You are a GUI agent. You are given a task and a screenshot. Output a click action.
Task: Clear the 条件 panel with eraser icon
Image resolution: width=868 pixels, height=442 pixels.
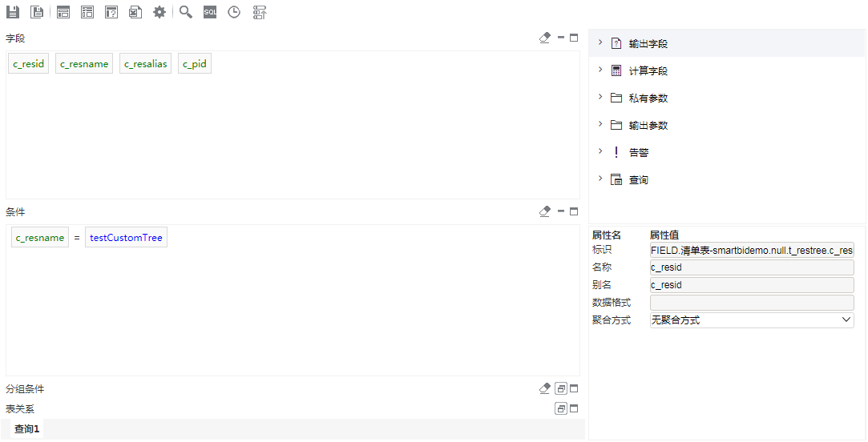coord(545,211)
